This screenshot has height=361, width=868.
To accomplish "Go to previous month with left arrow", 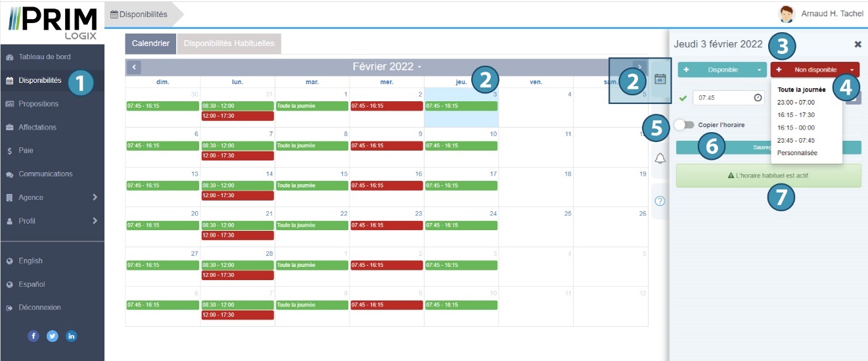I will [x=133, y=66].
